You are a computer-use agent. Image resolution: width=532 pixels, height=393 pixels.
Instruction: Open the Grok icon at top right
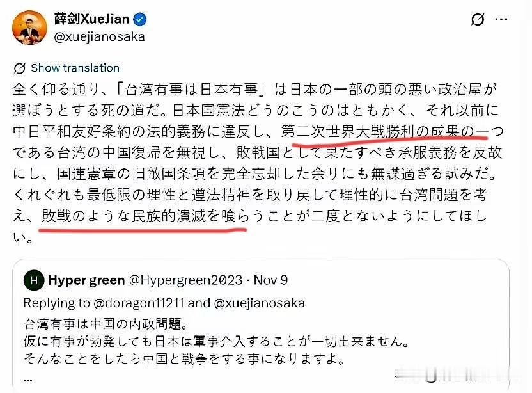[x=478, y=19]
